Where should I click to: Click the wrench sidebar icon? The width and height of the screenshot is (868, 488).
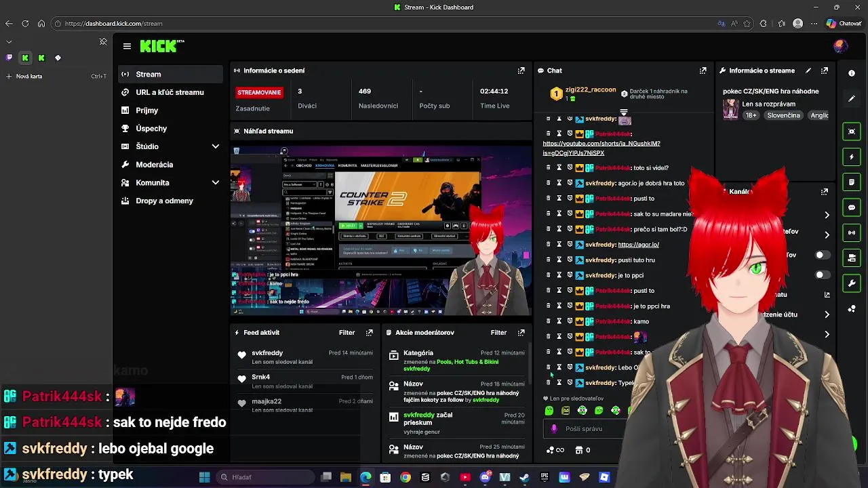tap(852, 283)
